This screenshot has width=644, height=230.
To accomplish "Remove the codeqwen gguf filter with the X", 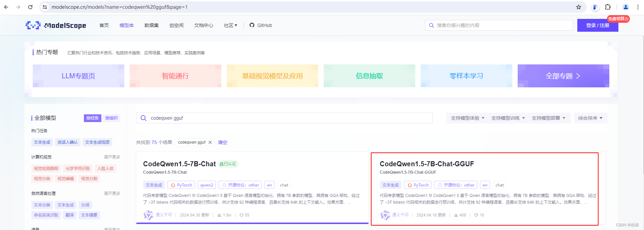I will point(210,142).
